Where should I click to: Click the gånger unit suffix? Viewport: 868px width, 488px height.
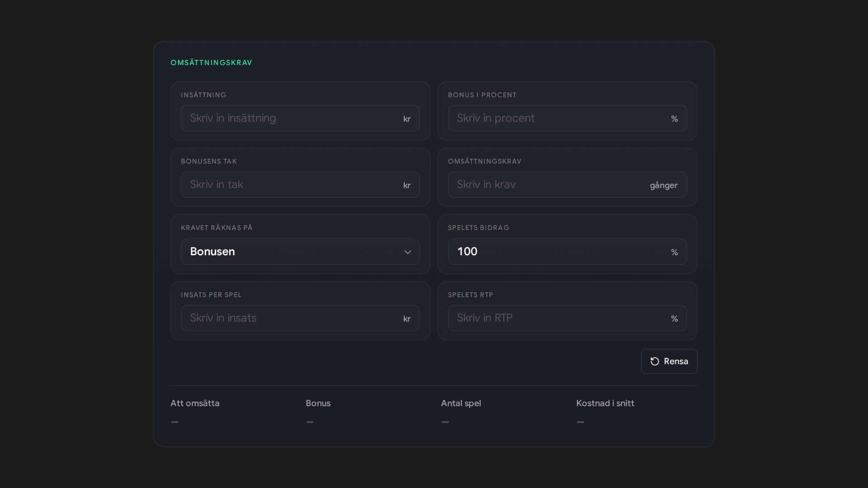pos(664,185)
